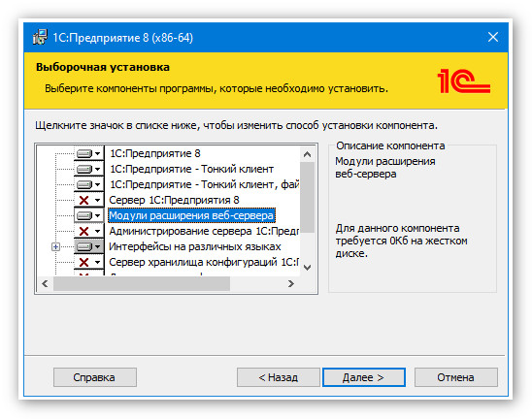Click drive icon for Интерфейсы на различных языках

(84, 246)
